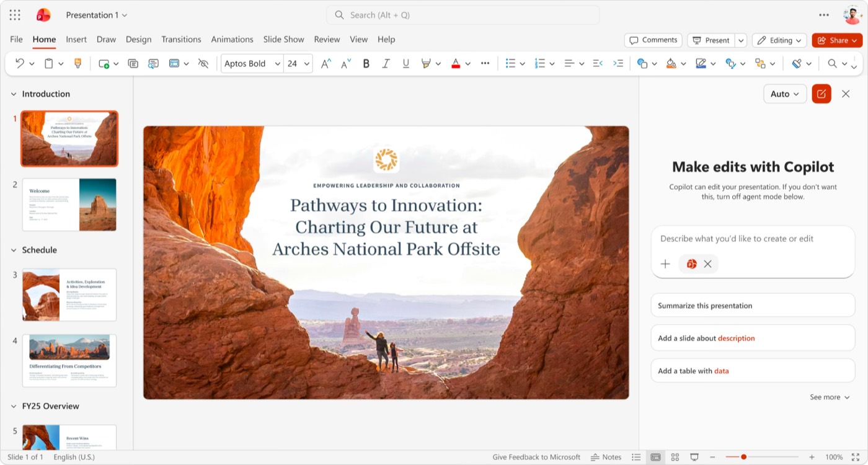This screenshot has width=868, height=465.
Task: Click the Shapes icon in the ribbon
Action: [x=642, y=63]
